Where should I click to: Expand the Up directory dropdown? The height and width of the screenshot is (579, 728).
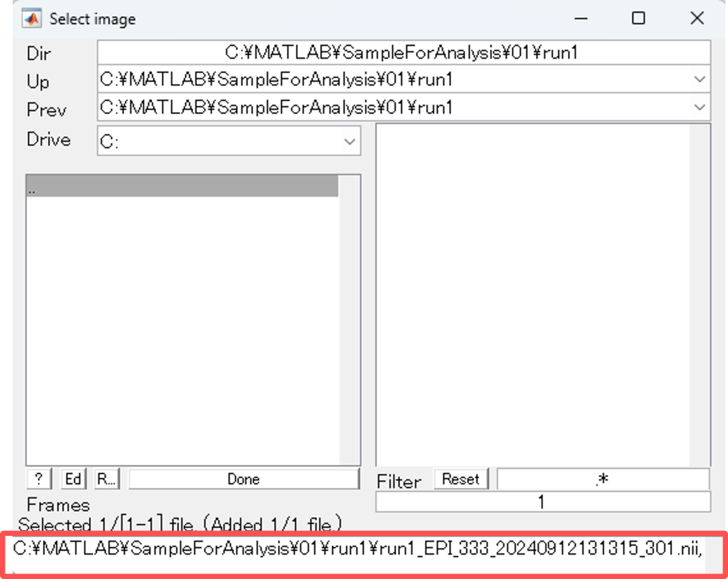pos(699,80)
